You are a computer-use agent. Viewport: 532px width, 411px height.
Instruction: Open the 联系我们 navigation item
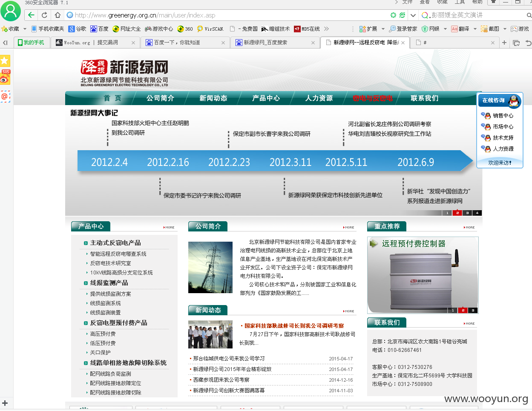pyautogui.click(x=425, y=98)
